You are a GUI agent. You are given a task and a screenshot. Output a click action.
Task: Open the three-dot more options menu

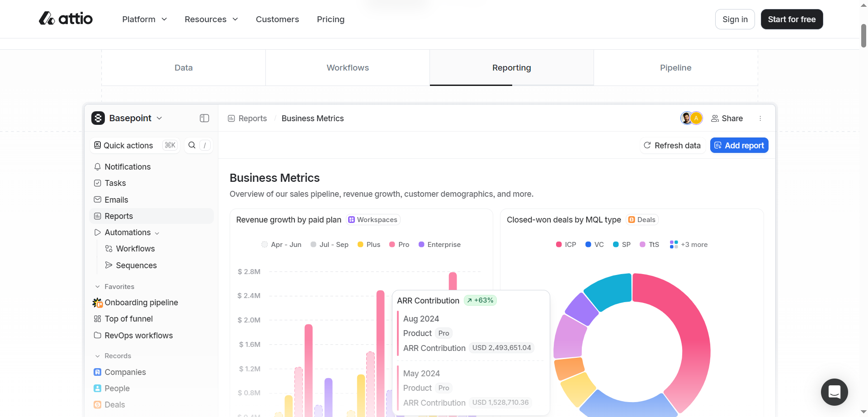(760, 118)
